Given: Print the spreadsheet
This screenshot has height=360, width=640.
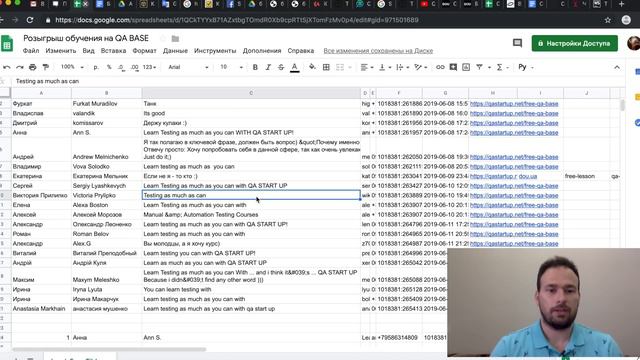Looking at the screenshot, I should coord(33,67).
